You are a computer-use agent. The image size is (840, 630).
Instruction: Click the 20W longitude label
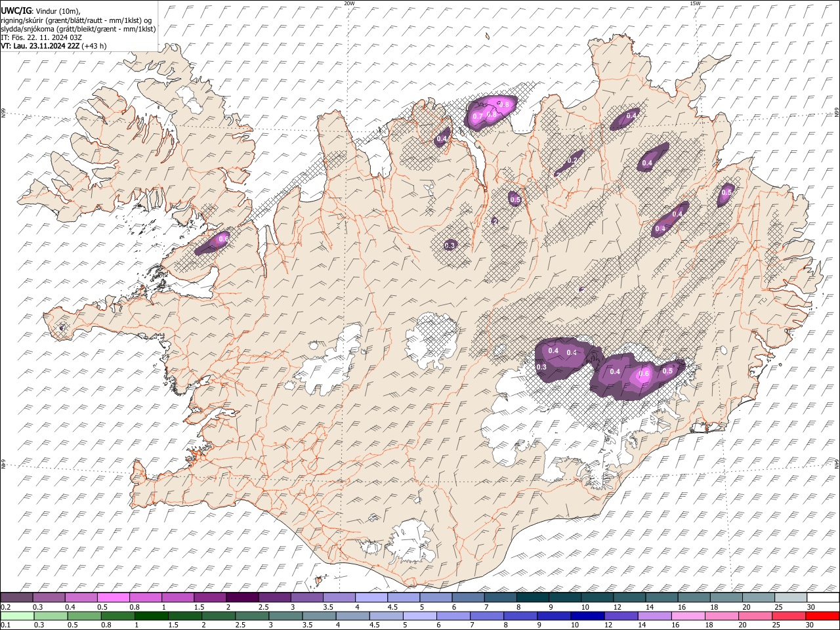tap(349, 3)
